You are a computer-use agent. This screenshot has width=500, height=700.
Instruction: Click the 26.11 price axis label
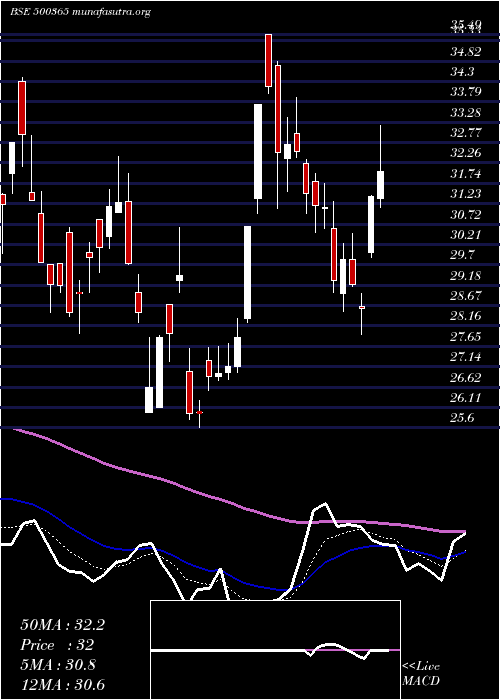[466, 398]
